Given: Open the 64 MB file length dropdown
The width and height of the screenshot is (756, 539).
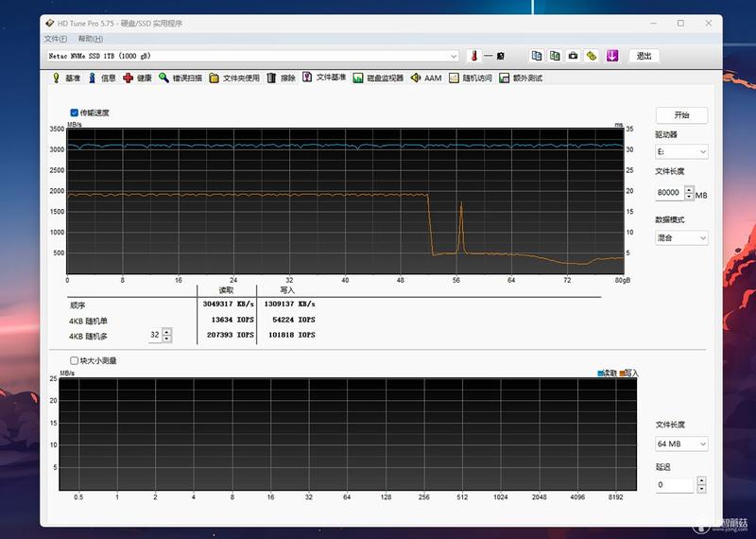Looking at the screenshot, I should 681,443.
